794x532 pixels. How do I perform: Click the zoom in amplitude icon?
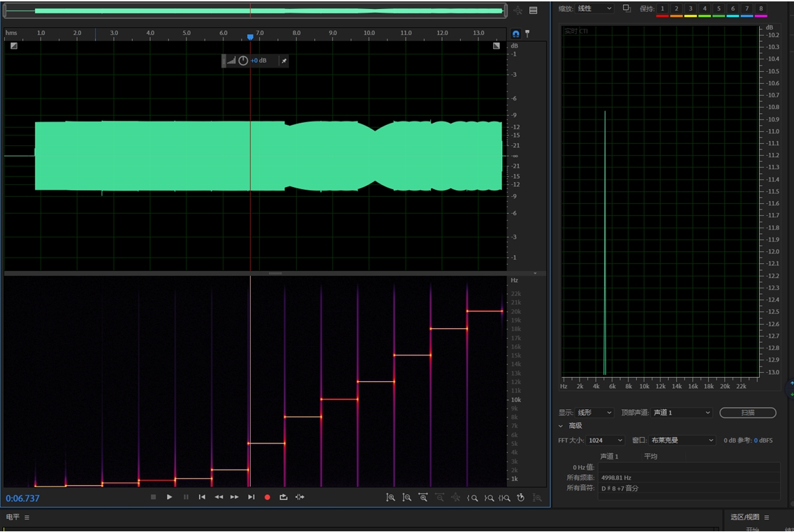390,498
